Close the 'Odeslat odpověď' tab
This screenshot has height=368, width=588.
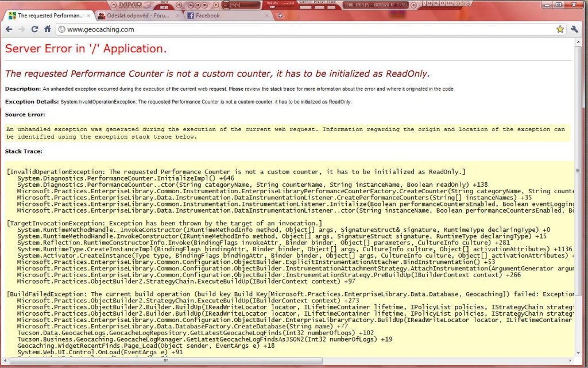point(178,16)
